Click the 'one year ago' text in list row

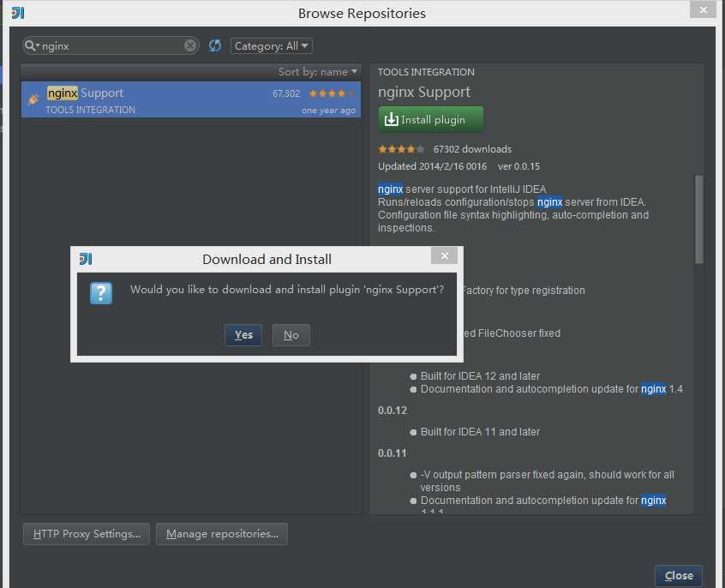pyautogui.click(x=328, y=111)
